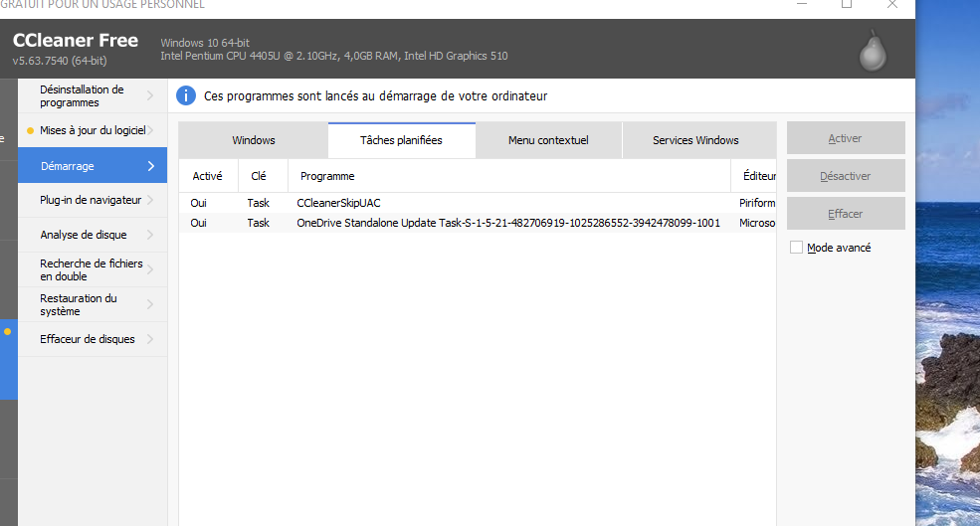Switch to Tâches planifiées tab
Viewport: 980px width, 526px height.
click(x=401, y=140)
